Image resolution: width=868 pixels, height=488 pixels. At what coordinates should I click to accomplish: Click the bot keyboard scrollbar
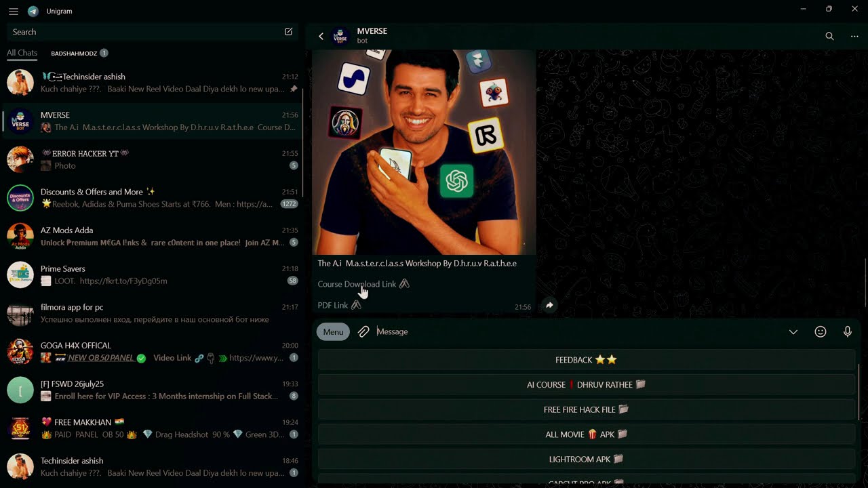(x=859, y=392)
